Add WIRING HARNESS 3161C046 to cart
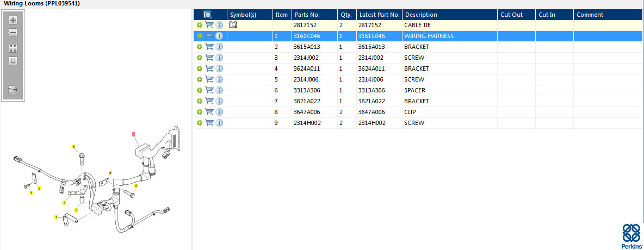644x250 pixels. click(209, 36)
